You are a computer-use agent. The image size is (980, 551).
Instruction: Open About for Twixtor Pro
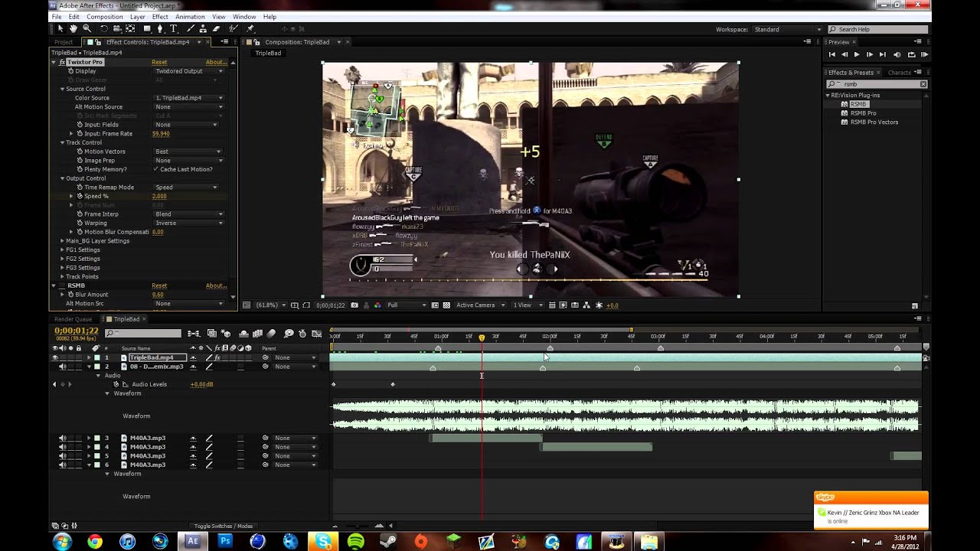pos(216,62)
